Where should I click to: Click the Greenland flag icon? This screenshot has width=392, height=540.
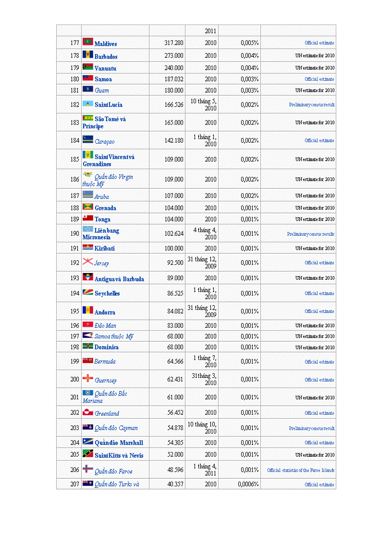point(88,412)
